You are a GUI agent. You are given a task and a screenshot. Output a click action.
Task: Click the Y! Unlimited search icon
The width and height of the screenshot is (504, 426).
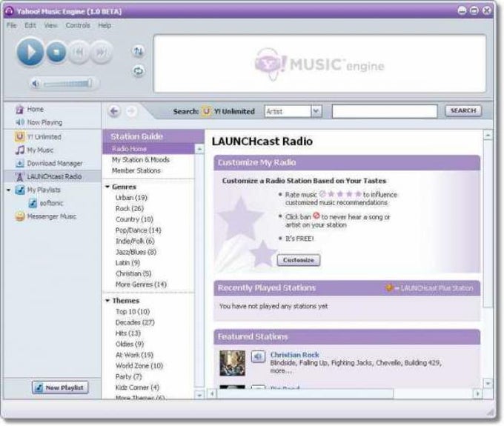tap(206, 111)
